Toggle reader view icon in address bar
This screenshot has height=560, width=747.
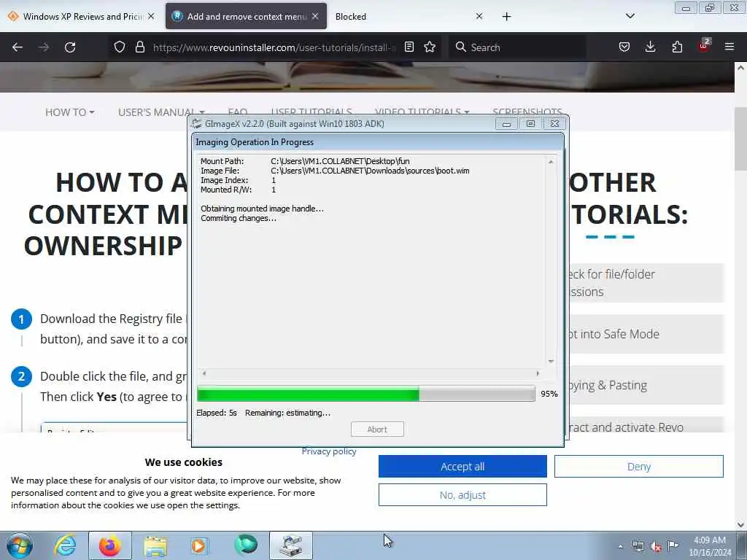tap(409, 47)
